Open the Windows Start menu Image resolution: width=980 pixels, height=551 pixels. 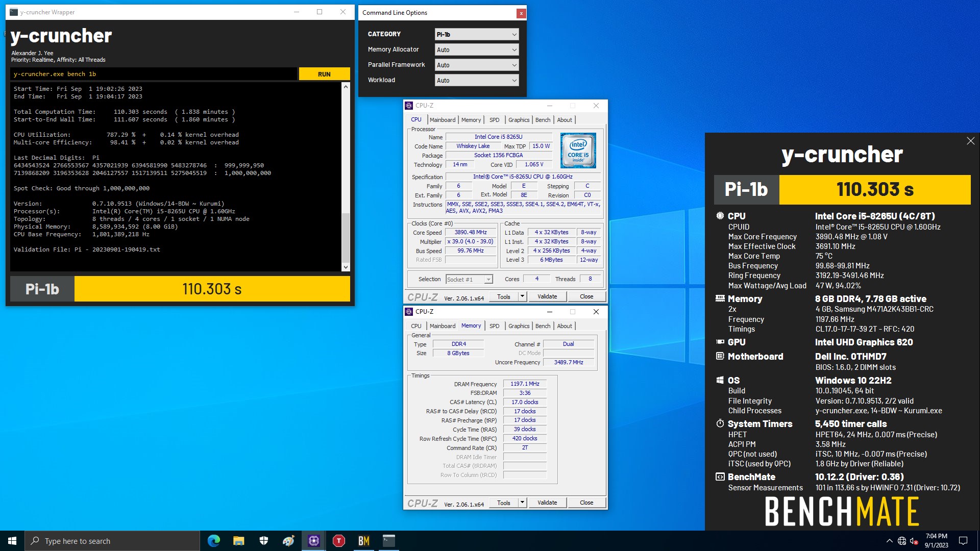pos(12,541)
